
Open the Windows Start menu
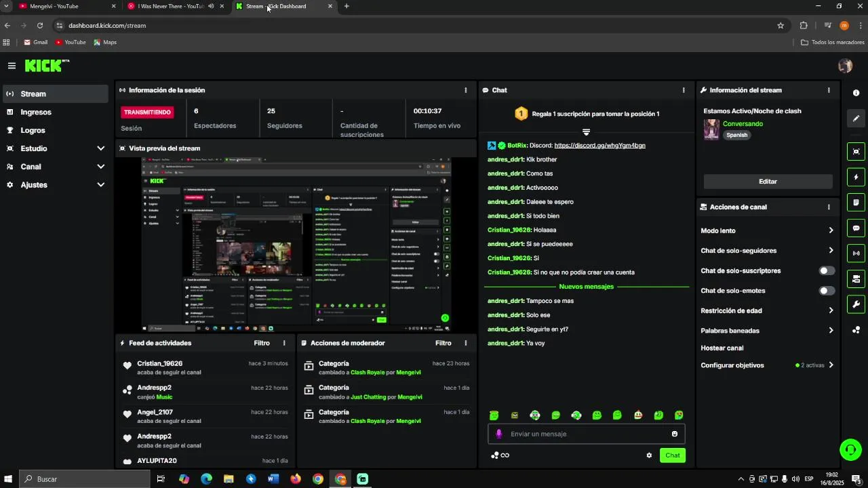9,479
